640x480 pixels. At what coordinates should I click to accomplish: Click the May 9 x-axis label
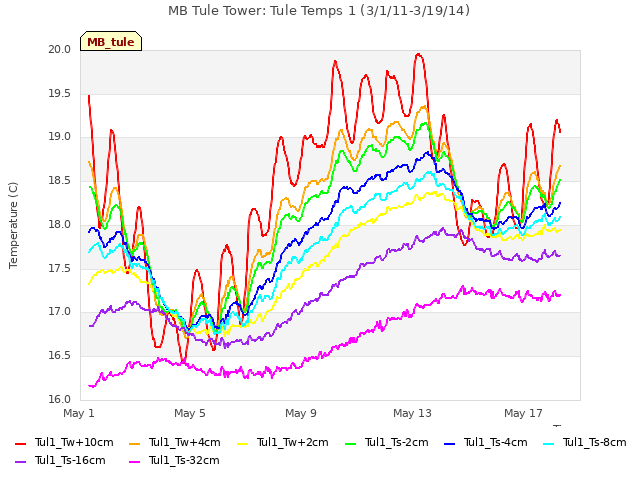point(301,413)
